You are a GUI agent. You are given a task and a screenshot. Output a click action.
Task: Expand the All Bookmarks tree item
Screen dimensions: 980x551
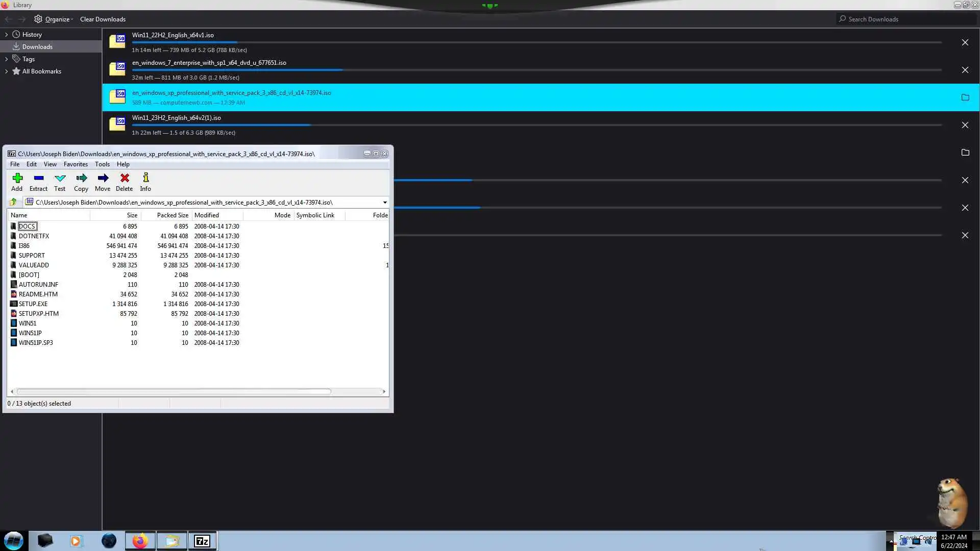[x=6, y=71]
